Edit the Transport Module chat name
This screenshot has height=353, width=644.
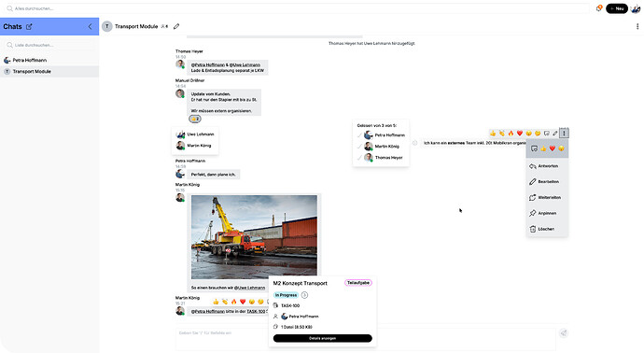tap(176, 26)
